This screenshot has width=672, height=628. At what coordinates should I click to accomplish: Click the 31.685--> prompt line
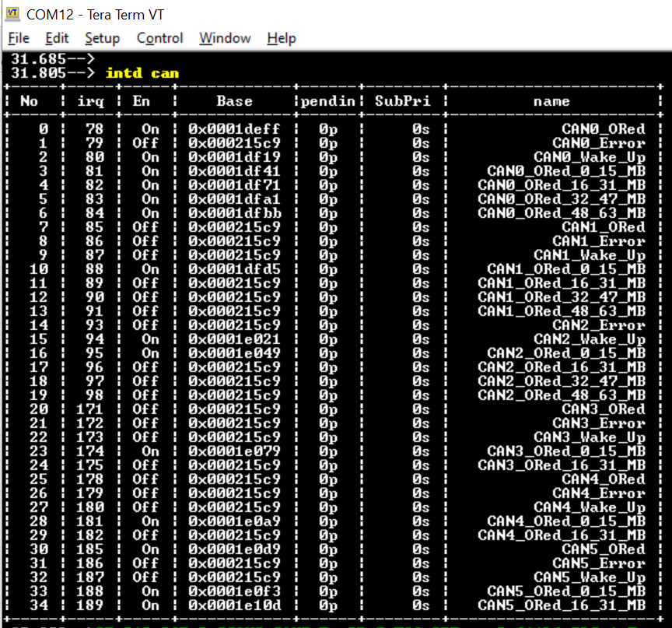[53, 58]
